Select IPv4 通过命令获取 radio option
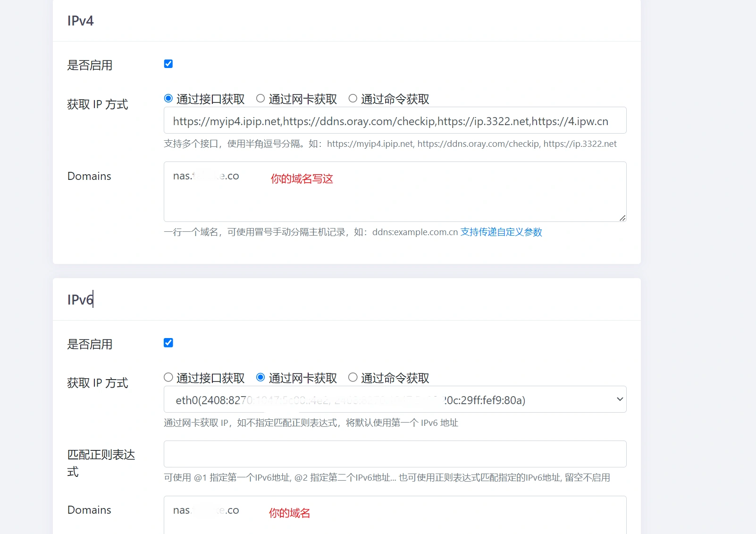Image resolution: width=756 pixels, height=534 pixels. tap(353, 98)
